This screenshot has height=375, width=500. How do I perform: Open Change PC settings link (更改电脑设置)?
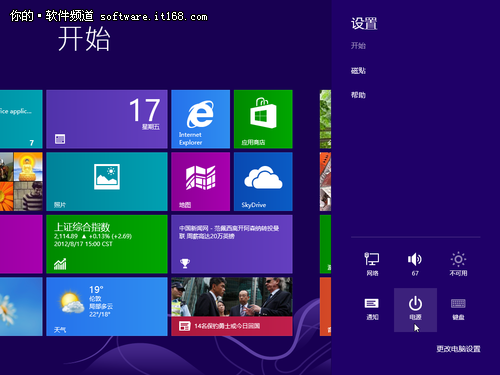[458, 349]
